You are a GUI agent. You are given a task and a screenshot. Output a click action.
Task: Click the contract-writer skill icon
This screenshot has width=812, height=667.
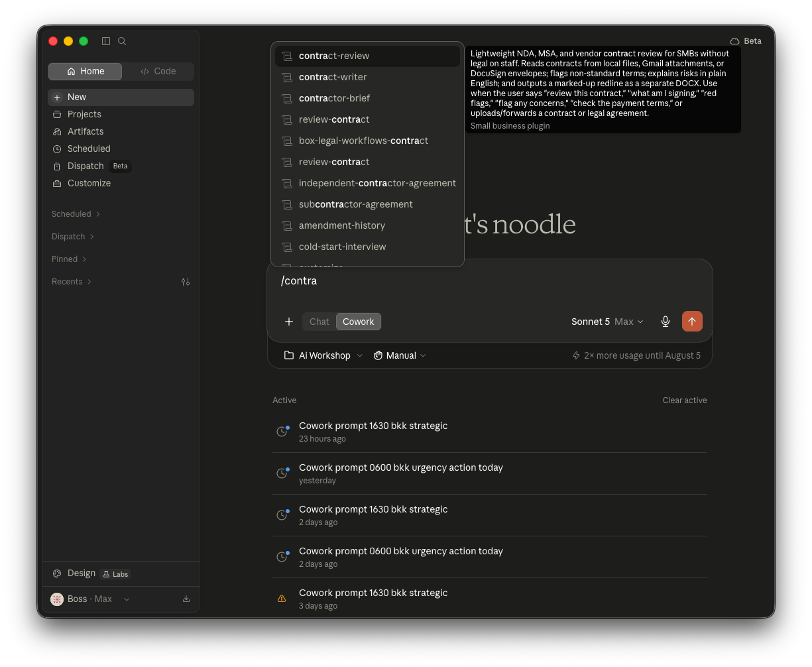(287, 78)
